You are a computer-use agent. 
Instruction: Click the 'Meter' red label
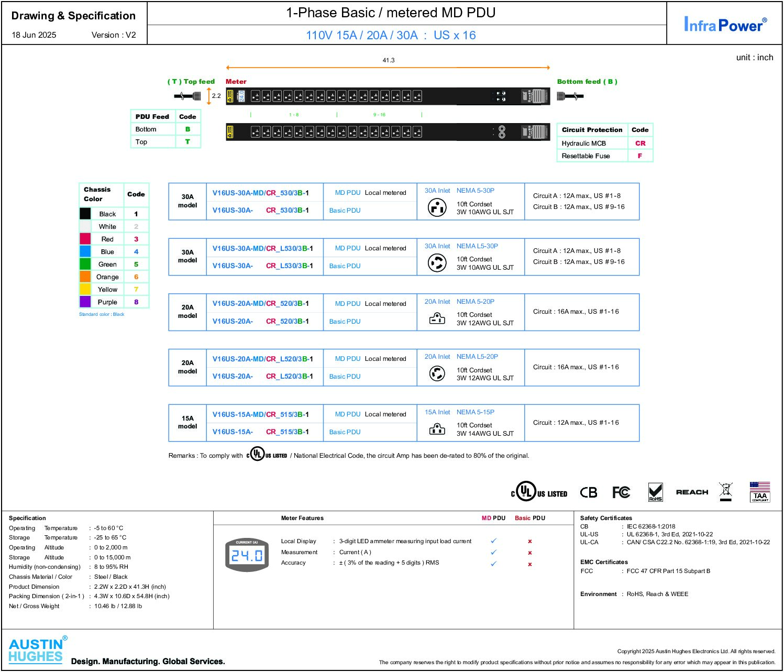pos(236,81)
